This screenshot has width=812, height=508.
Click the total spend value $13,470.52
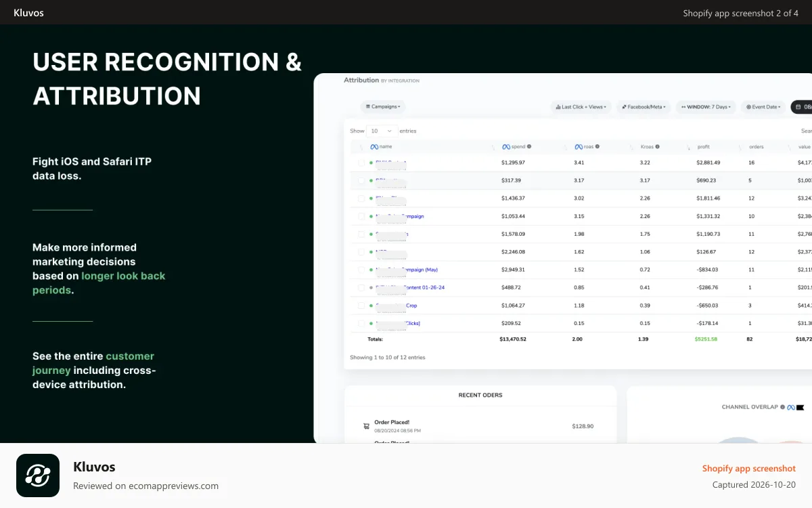(514, 339)
